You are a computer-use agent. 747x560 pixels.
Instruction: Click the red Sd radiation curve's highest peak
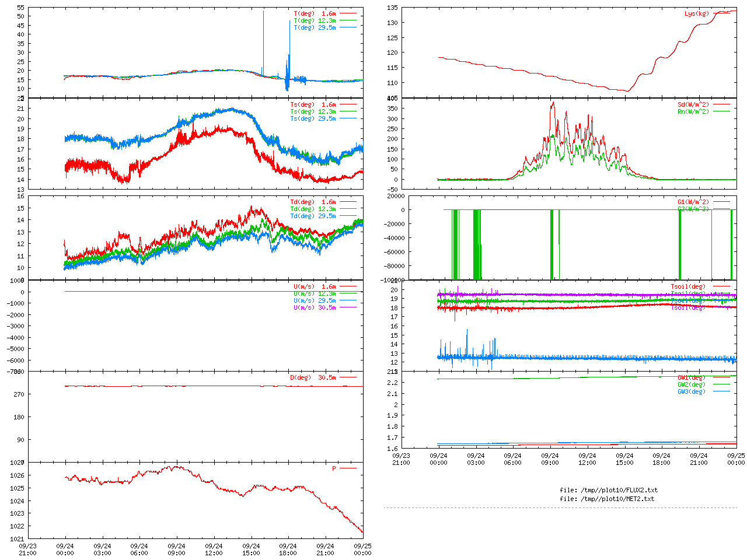click(553, 103)
